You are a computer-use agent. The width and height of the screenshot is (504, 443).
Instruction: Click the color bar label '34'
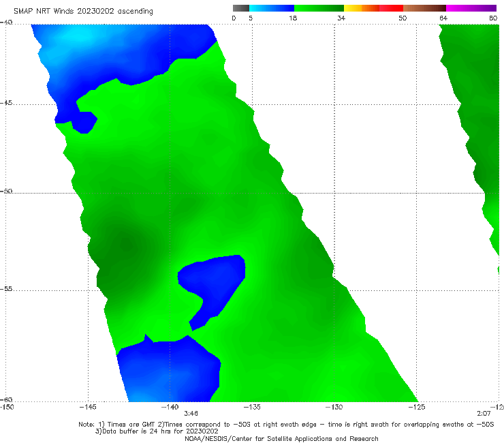341,18
